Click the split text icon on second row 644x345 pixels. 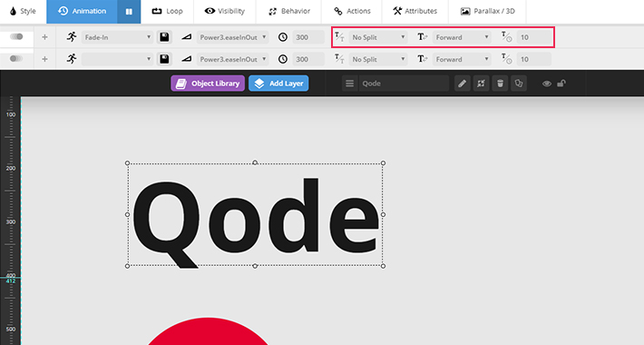coord(339,59)
